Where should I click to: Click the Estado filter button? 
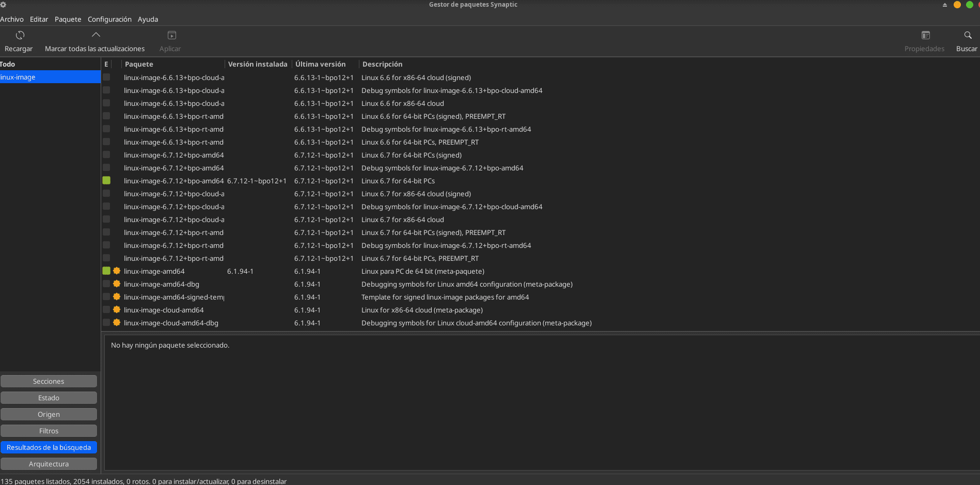(49, 398)
